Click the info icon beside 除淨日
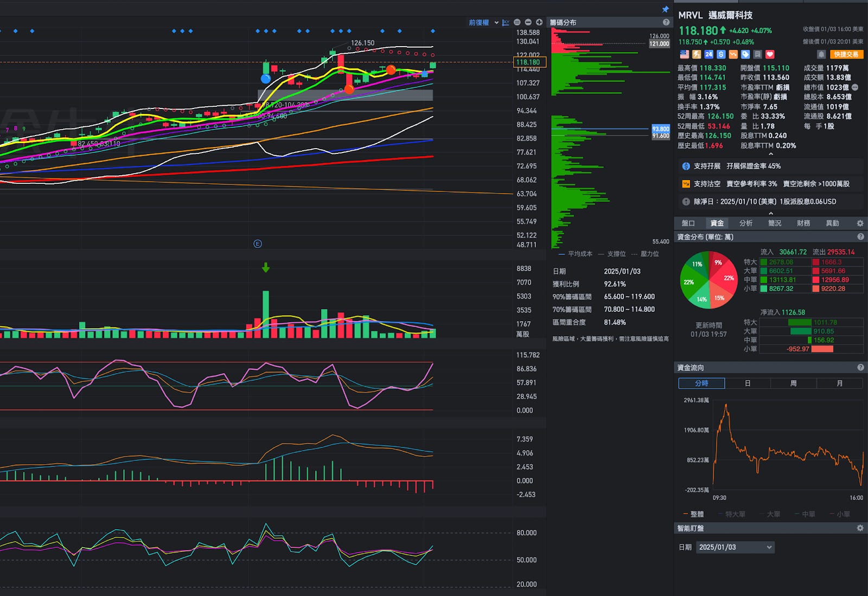 tap(686, 201)
